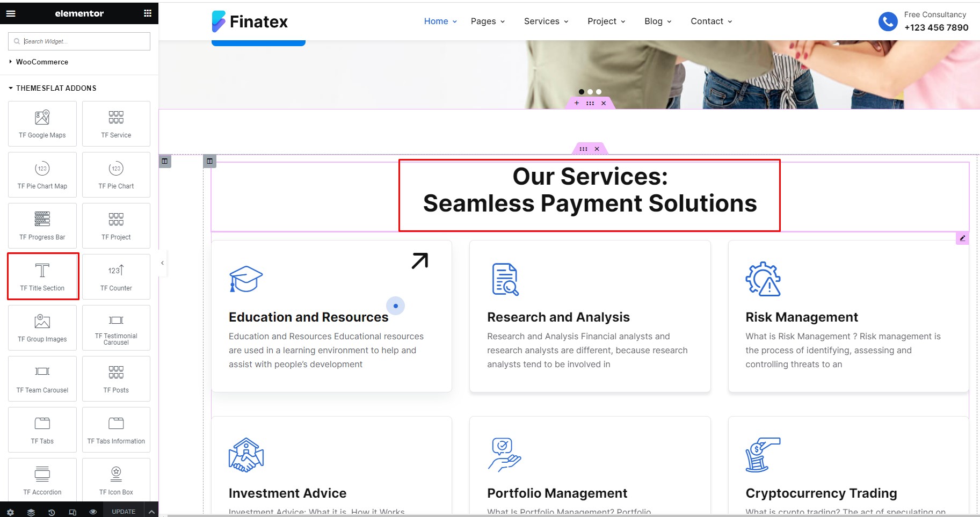The width and height of the screenshot is (980, 517).
Task: Click the Investment Advice card title
Action: [287, 493]
